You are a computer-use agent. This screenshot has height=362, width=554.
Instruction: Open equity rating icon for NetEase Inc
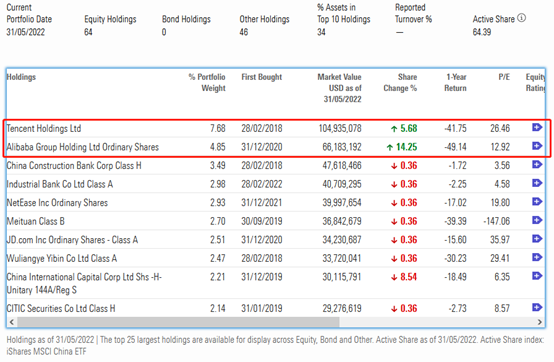pos(537,201)
